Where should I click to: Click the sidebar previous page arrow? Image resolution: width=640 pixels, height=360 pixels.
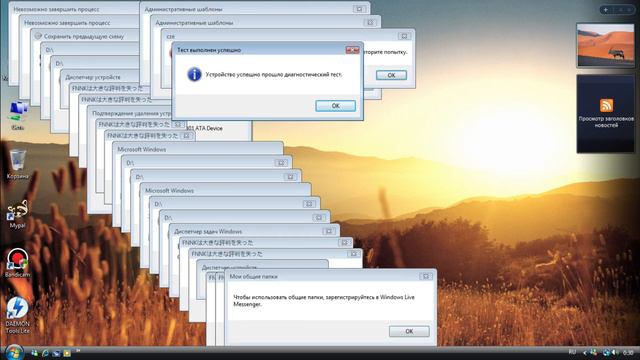tap(620, 10)
